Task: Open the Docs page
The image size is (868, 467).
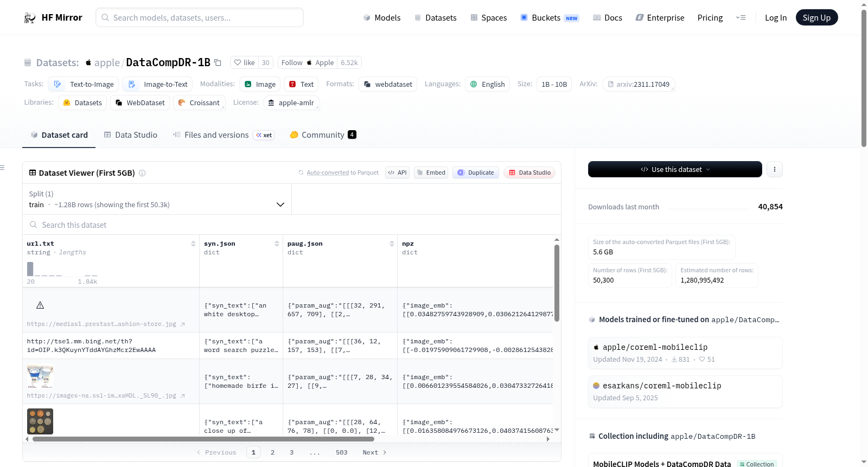Action: pyautogui.click(x=607, y=18)
